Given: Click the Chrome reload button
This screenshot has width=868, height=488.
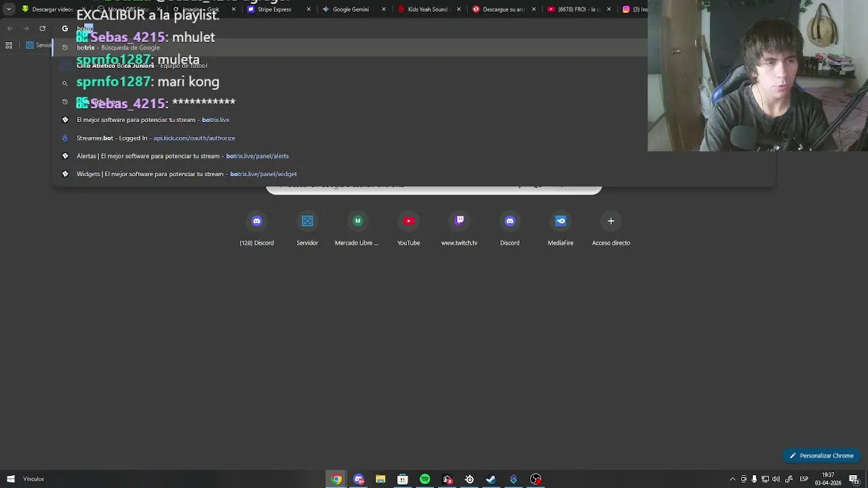Looking at the screenshot, I should tap(42, 28).
